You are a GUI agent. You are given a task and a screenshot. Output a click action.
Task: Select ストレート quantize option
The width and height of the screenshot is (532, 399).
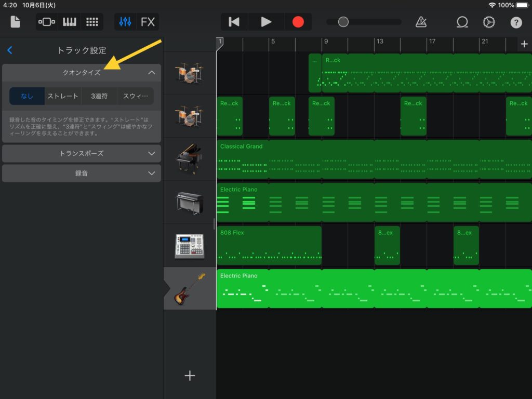[63, 96]
